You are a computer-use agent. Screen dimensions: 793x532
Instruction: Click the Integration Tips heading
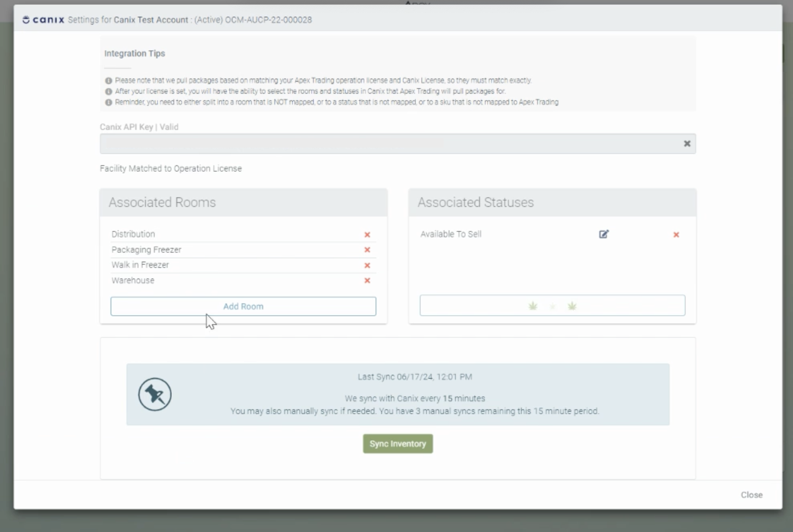pyautogui.click(x=135, y=53)
